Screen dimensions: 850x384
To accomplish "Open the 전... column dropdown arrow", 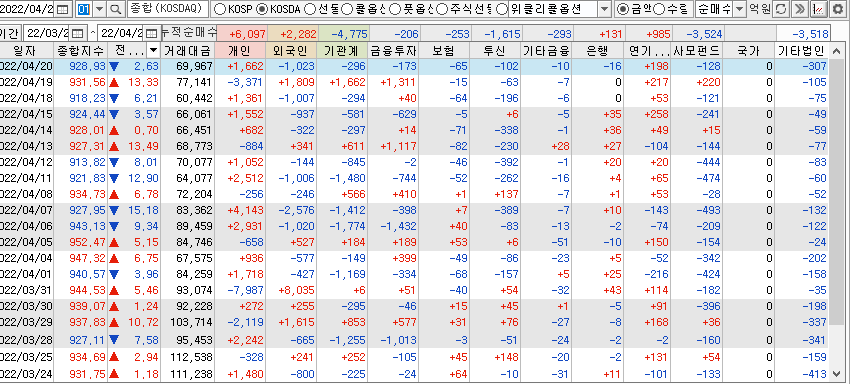I will (153, 51).
